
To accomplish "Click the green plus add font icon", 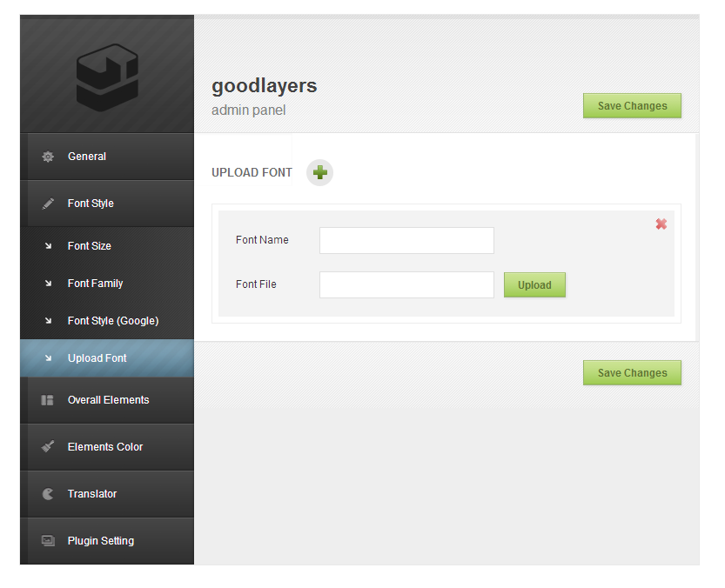I will click(x=319, y=173).
